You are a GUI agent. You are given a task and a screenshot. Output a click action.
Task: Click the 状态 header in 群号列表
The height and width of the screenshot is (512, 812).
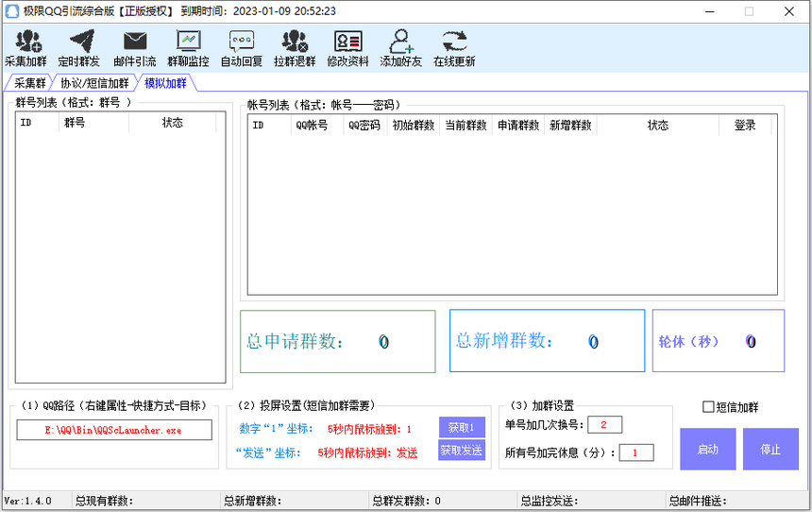click(x=173, y=123)
